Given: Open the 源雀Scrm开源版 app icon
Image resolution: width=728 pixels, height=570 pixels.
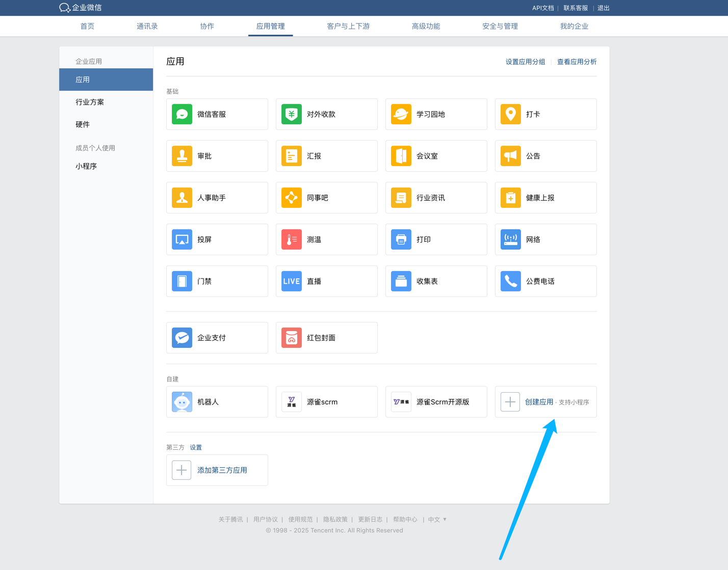Looking at the screenshot, I should 401,402.
